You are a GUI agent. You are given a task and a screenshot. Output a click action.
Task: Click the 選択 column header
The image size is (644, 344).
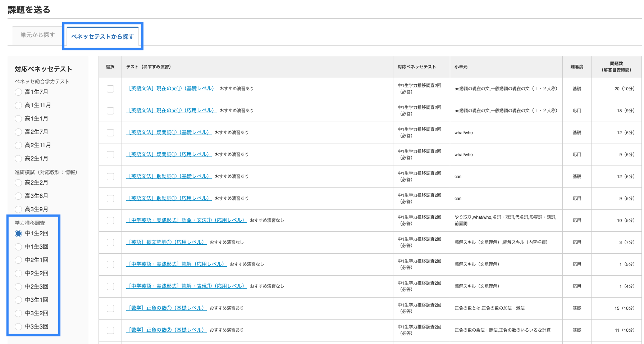point(110,67)
